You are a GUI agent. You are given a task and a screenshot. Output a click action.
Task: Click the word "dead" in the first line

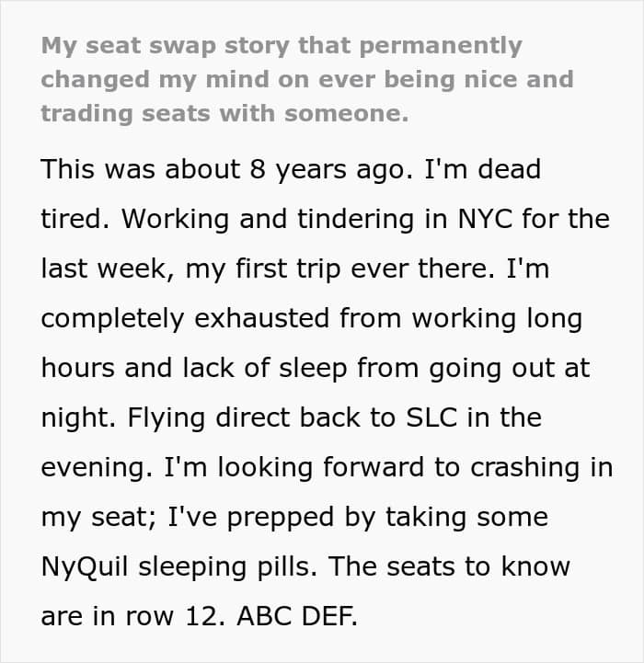coord(509,169)
